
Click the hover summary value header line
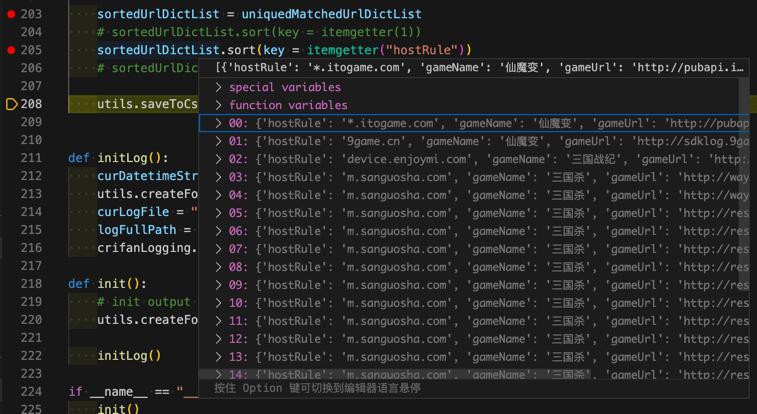pos(479,68)
